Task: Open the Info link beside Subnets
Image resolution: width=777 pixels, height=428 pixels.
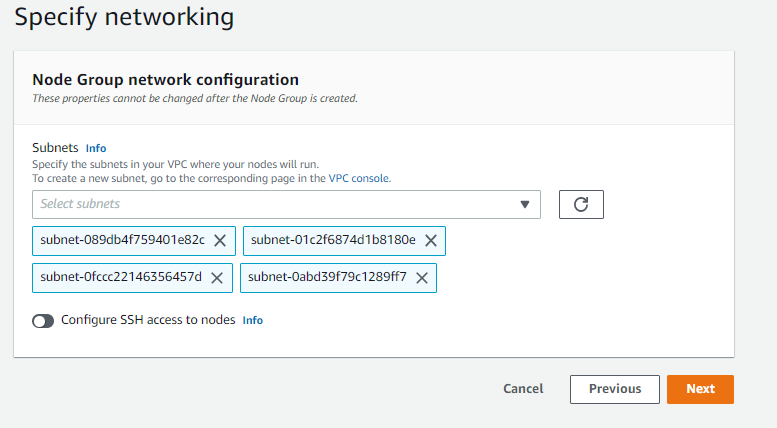Action: coord(96,148)
